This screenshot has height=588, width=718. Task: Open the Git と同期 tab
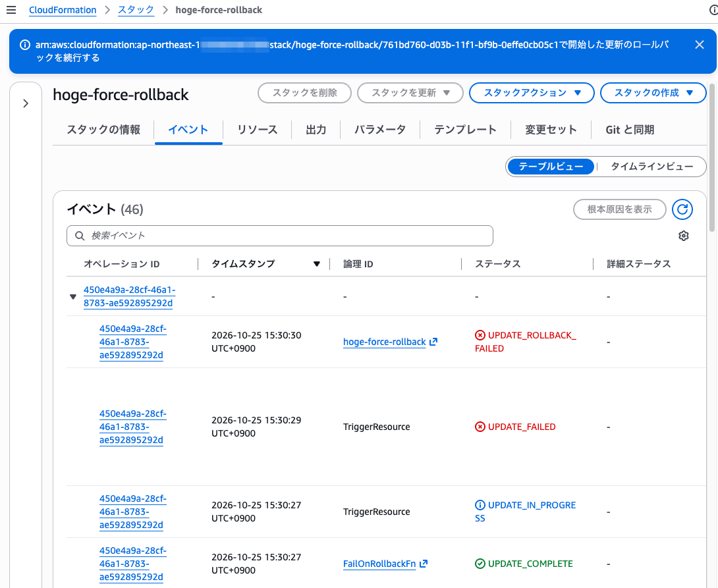coord(630,130)
